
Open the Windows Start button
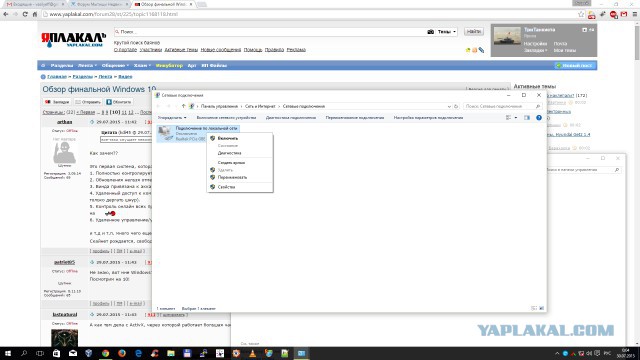[x=7, y=353]
